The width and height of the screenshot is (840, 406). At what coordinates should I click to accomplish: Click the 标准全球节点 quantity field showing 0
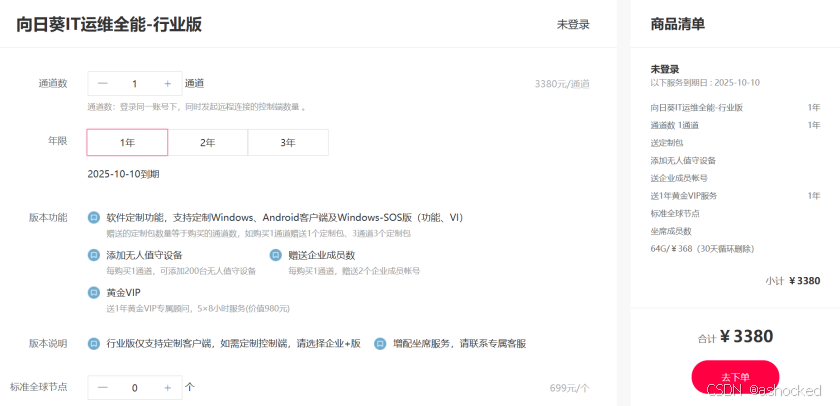[x=134, y=387]
